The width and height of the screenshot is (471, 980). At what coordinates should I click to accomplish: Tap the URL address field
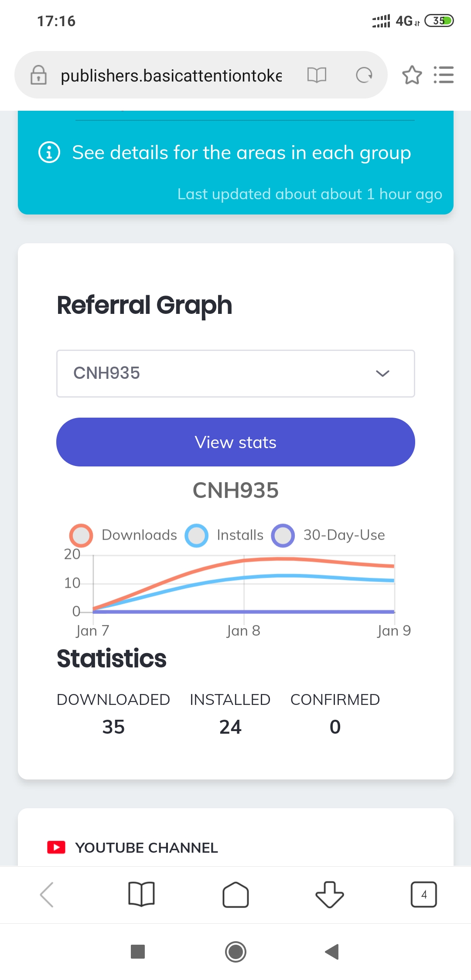171,75
